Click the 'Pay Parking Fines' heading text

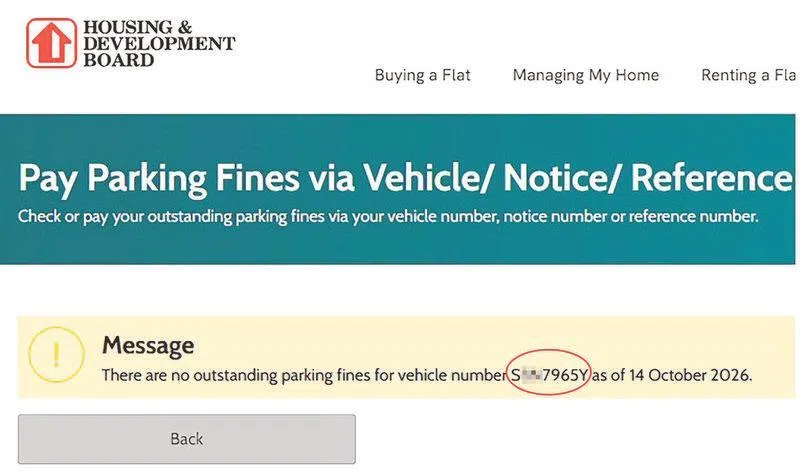coord(159,178)
